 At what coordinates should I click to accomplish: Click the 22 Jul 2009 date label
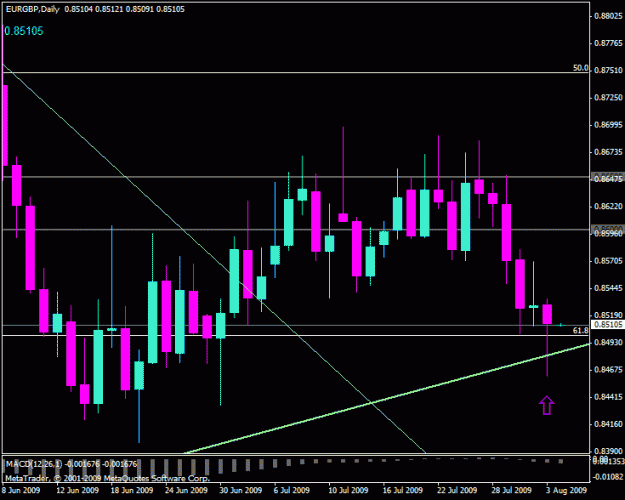click(x=457, y=490)
